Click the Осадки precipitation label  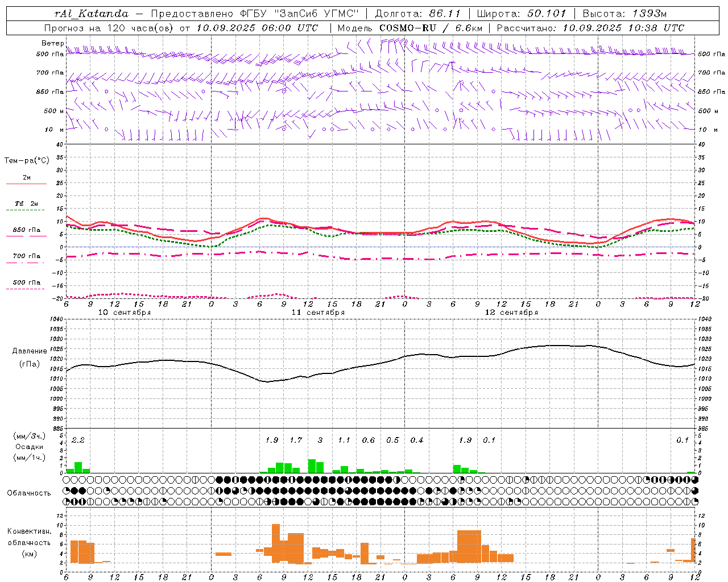30,447
